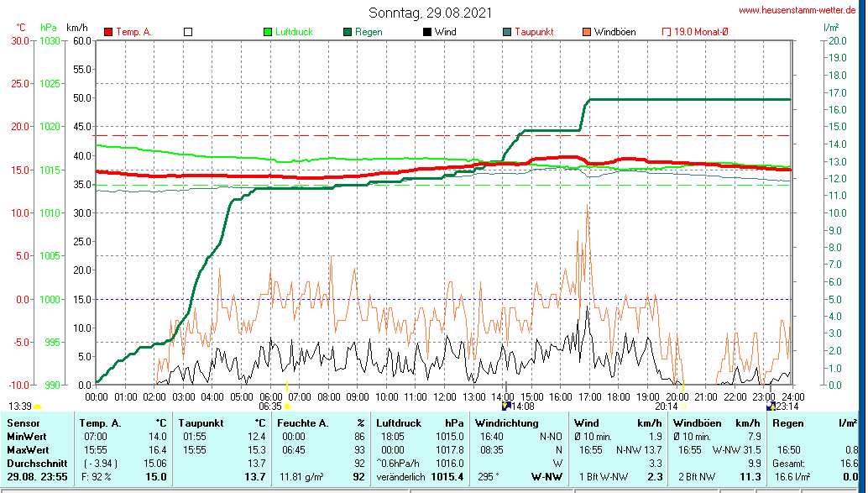868x493 pixels.
Task: Click the teal Taupunkt legend square
Action: (507, 32)
